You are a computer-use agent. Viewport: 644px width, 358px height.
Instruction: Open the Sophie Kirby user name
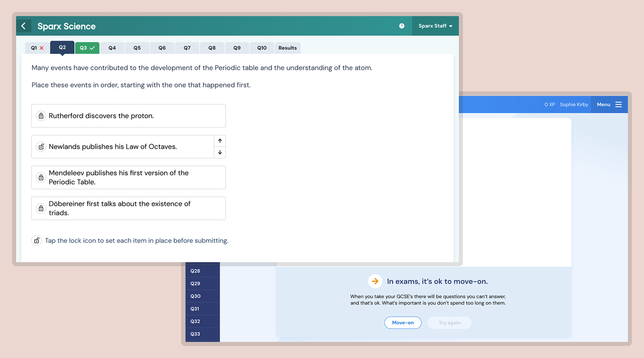[x=574, y=105]
